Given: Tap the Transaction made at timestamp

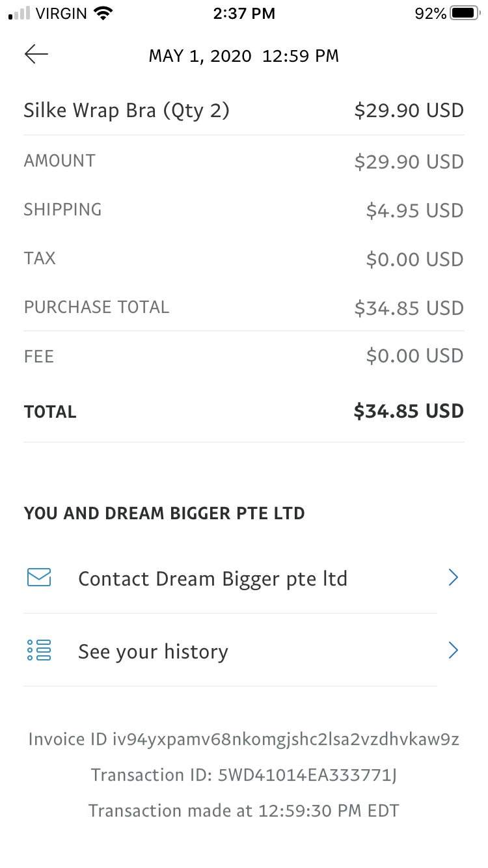Looking at the screenshot, I should [244, 811].
